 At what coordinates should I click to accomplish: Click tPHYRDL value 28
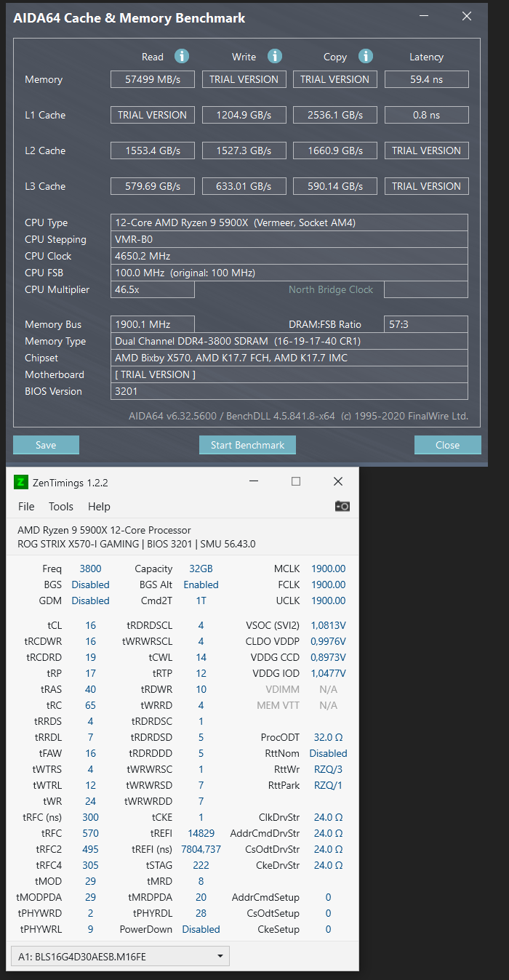201,913
